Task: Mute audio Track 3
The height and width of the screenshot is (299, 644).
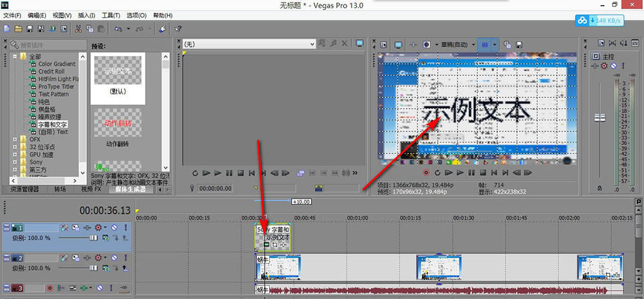Action: coord(99,288)
